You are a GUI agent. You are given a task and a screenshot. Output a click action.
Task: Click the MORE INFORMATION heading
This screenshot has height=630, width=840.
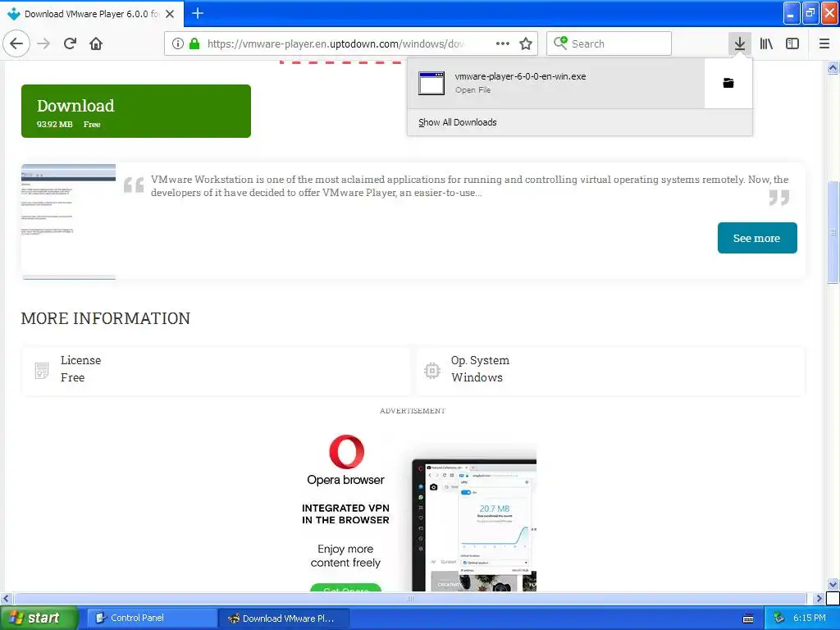[x=106, y=318]
